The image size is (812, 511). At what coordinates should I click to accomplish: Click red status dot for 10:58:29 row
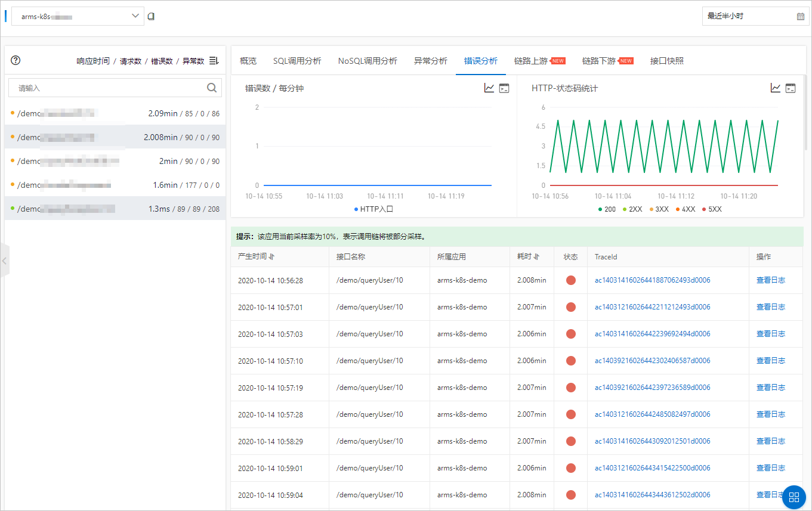point(571,441)
